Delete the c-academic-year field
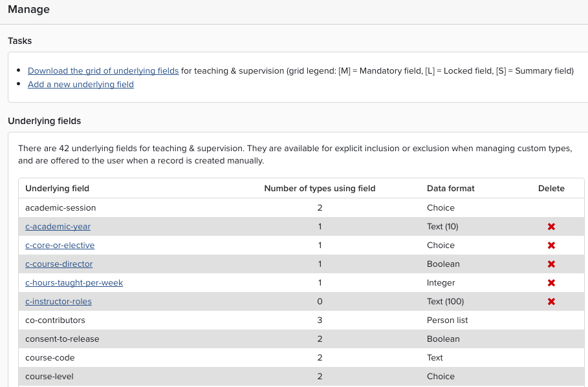The image size is (588, 387). [551, 227]
